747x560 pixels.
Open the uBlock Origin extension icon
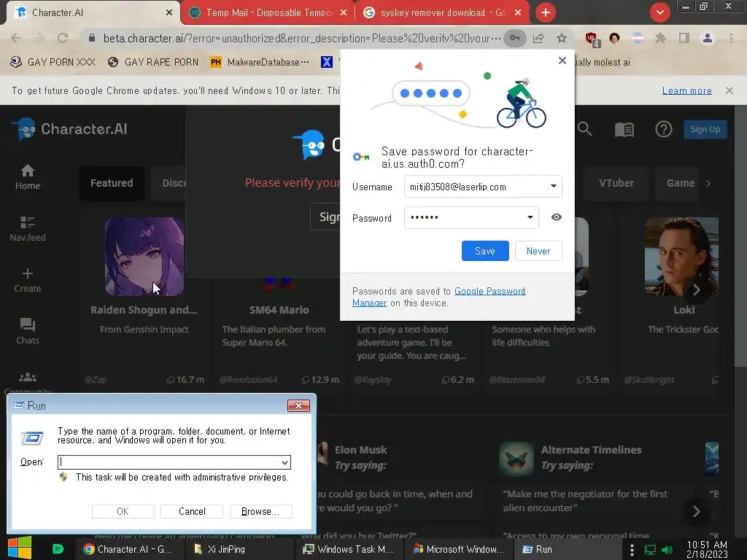click(592, 39)
